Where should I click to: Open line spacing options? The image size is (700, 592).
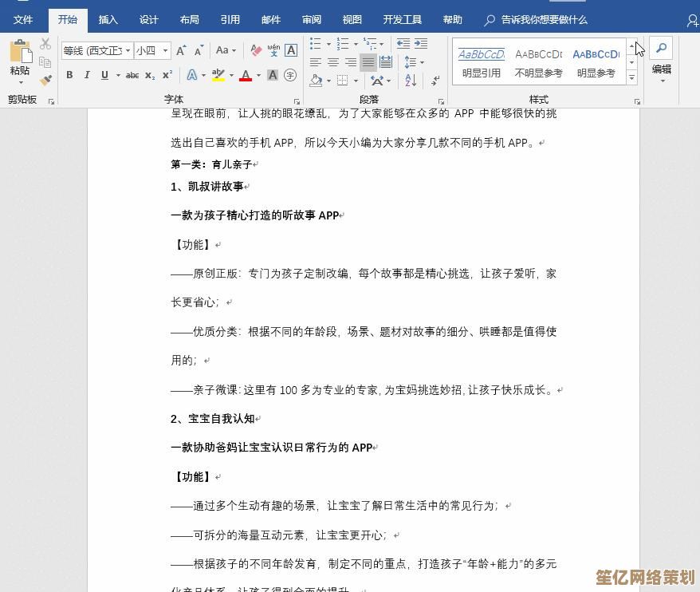point(411,62)
